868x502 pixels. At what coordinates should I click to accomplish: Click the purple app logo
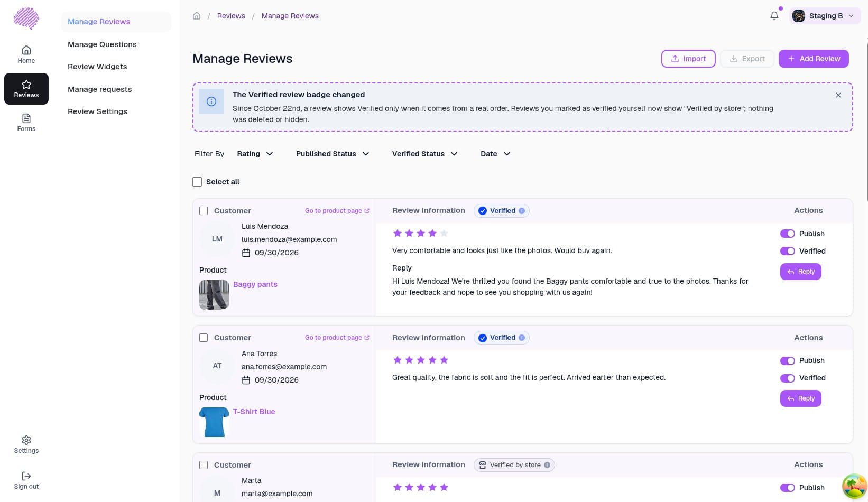point(26,18)
